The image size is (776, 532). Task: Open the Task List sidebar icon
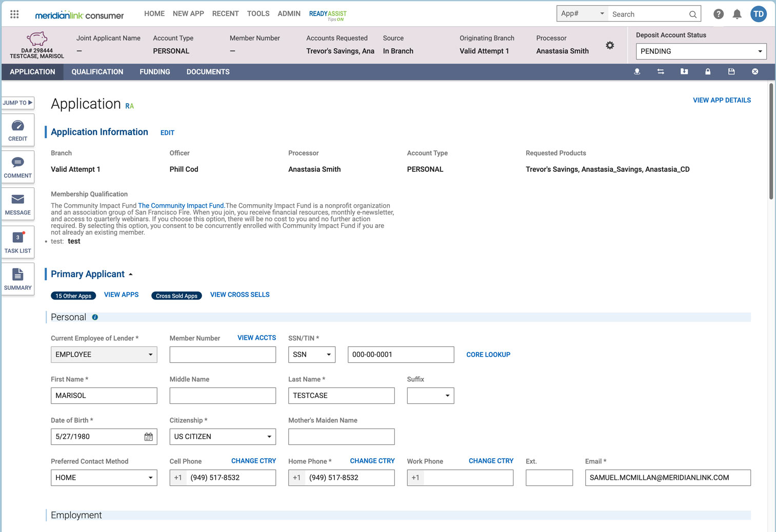18,241
